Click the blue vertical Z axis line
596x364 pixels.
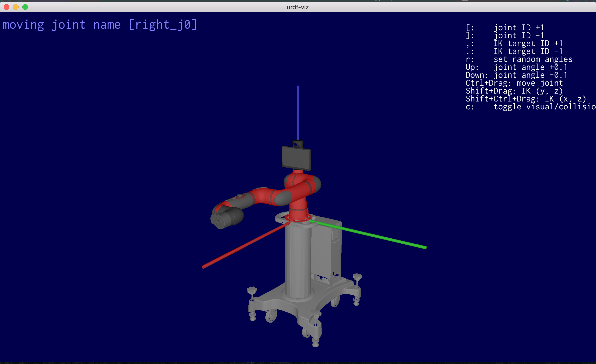pyautogui.click(x=298, y=112)
